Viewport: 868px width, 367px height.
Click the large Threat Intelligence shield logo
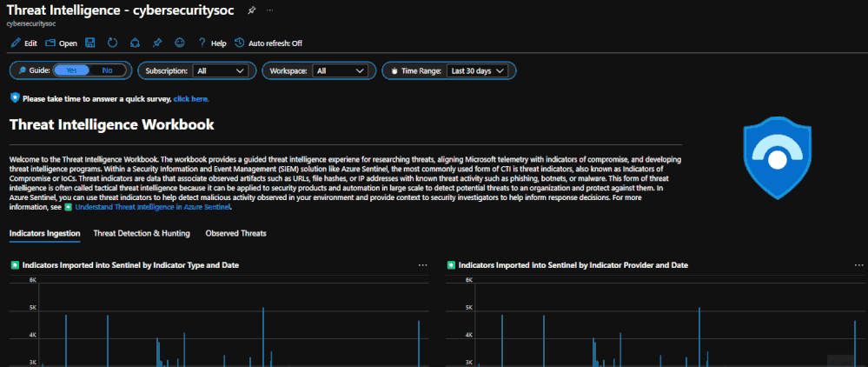778,158
